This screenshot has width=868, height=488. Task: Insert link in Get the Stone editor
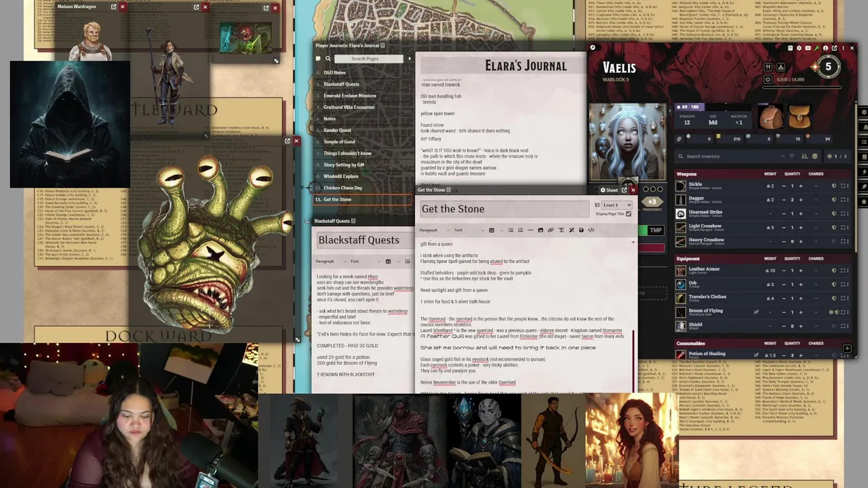pyautogui.click(x=550, y=230)
